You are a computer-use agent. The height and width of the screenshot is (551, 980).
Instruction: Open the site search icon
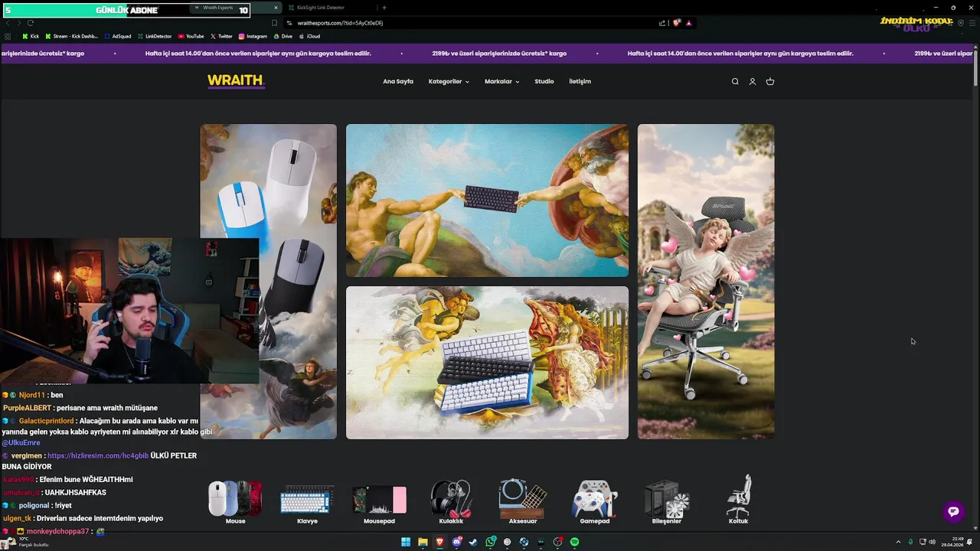tap(735, 82)
